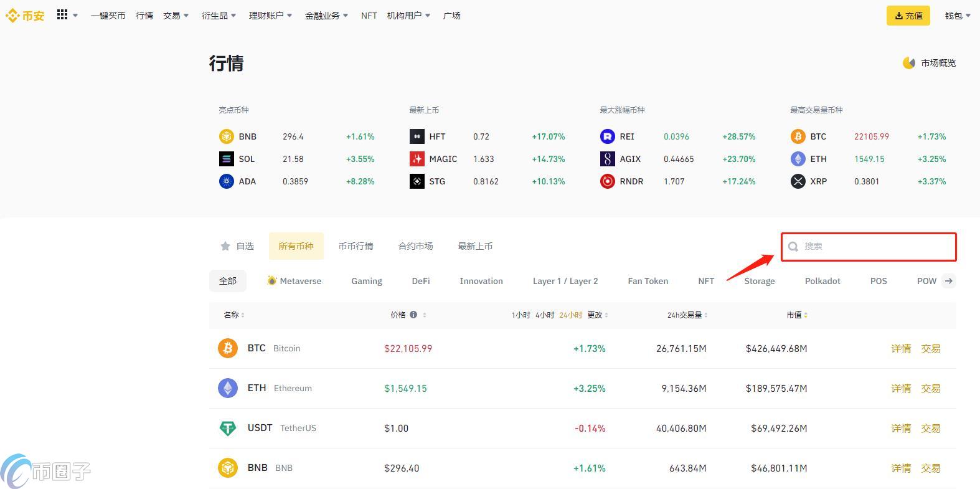Expand the 交易 dropdown menu
Screen dimensions: 980x489
coord(176,16)
